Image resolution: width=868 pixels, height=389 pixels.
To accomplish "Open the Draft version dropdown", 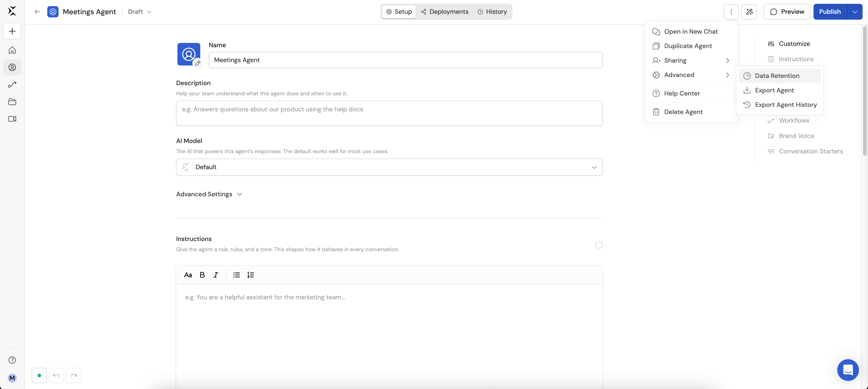I will click(x=139, y=12).
